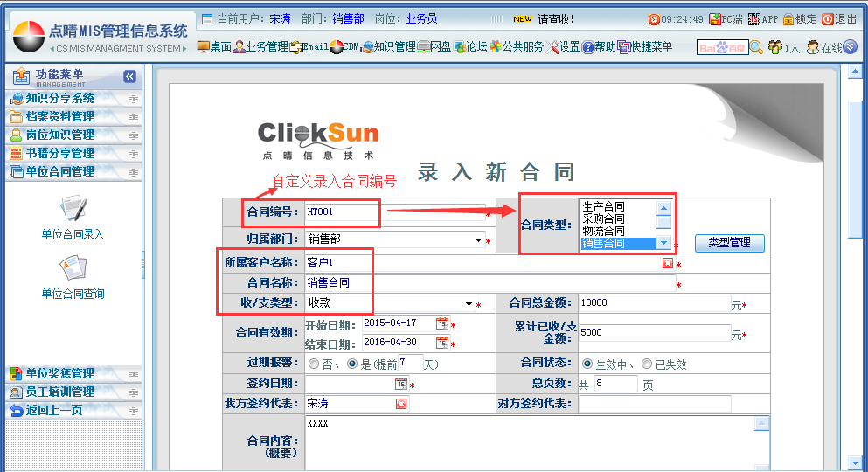Open the 归属部门 dropdown
The height and width of the screenshot is (472, 868).
pyautogui.click(x=479, y=239)
